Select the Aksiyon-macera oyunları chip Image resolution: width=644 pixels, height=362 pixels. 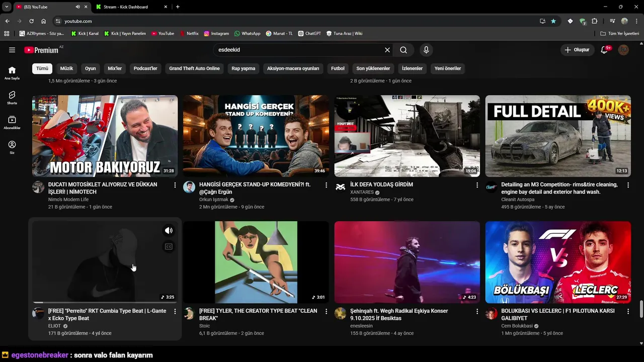click(x=293, y=68)
